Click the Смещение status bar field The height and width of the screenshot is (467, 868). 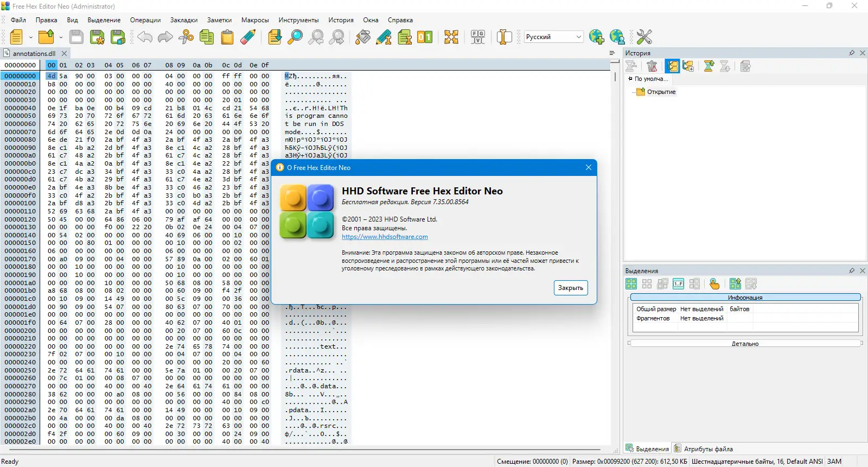[532, 462]
